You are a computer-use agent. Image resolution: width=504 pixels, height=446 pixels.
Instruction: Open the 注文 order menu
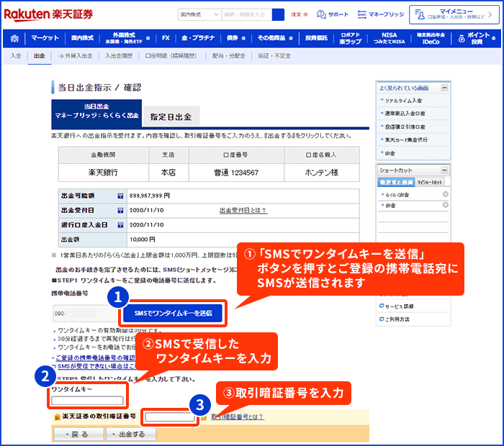point(300,14)
